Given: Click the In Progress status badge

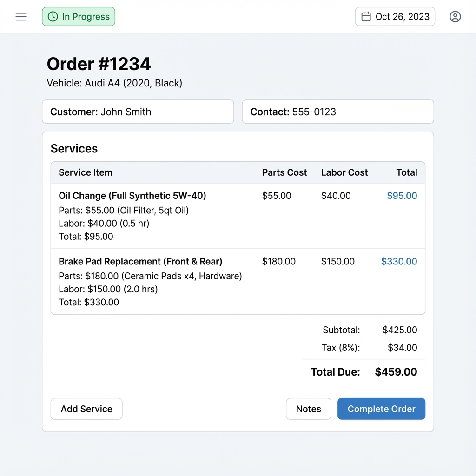Looking at the screenshot, I should [x=79, y=17].
